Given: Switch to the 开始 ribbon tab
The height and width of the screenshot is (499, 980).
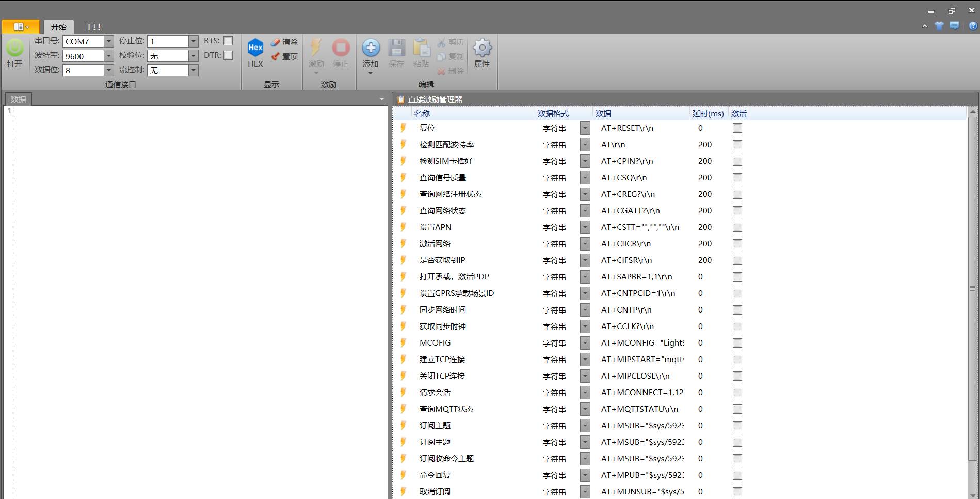Looking at the screenshot, I should click(x=59, y=27).
